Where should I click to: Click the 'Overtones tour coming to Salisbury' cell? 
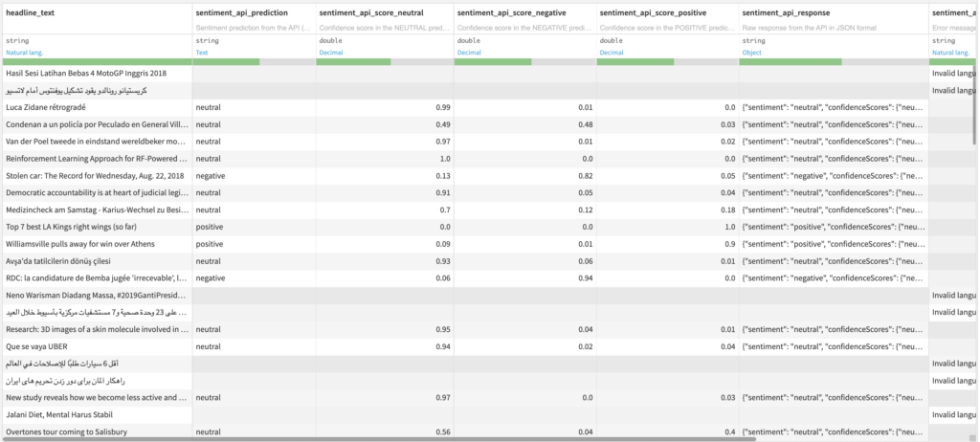[x=96, y=431]
